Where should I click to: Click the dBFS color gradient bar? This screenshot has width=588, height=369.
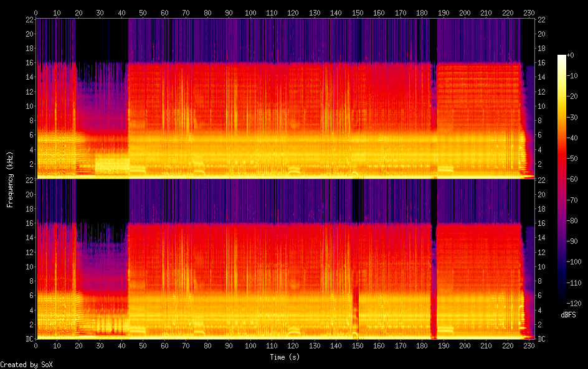click(x=562, y=180)
